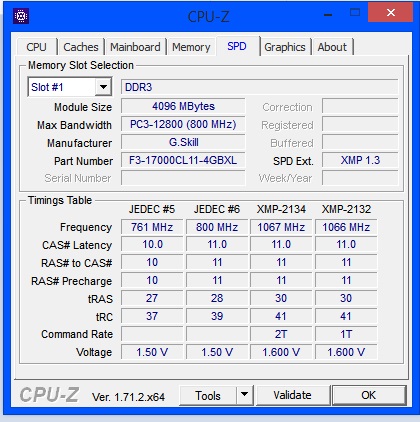Screen dimensions: 420x422
Task: Switch to the CPU tab
Action: pyautogui.click(x=36, y=47)
